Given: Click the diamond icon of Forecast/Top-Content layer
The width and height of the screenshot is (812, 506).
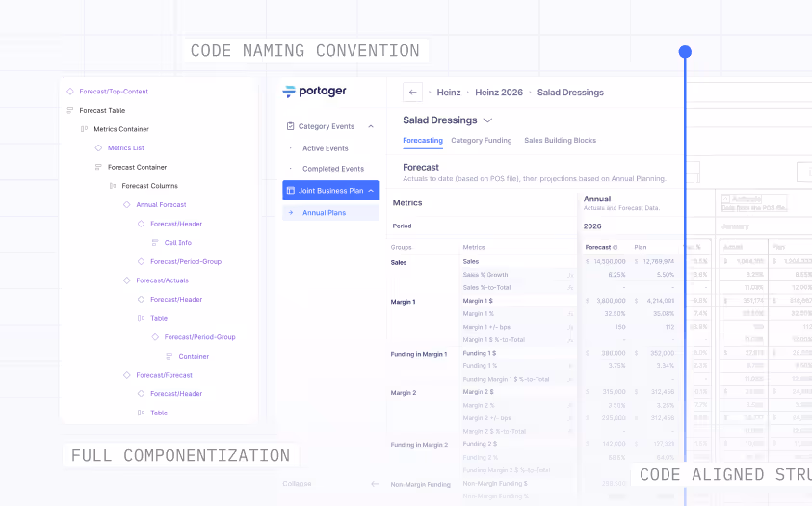Looking at the screenshot, I should [x=70, y=92].
